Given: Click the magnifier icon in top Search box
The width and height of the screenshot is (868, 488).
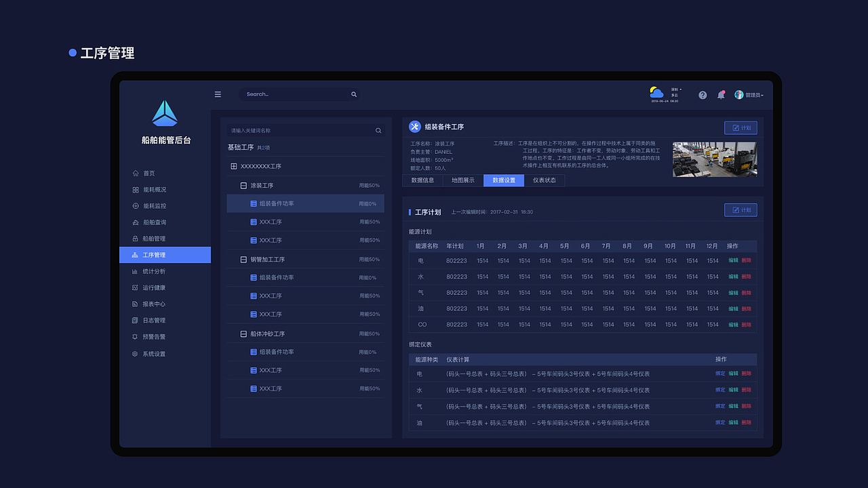Looking at the screenshot, I should coord(353,94).
